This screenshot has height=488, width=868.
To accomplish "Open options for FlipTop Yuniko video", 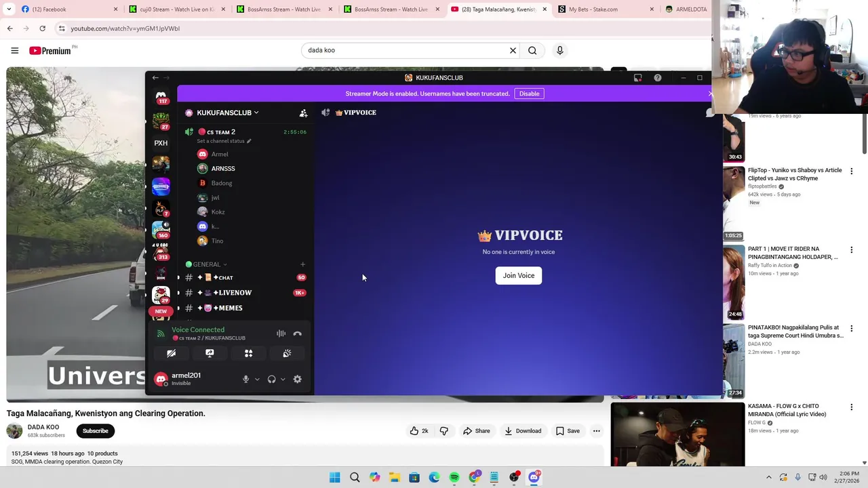I will [x=852, y=171].
